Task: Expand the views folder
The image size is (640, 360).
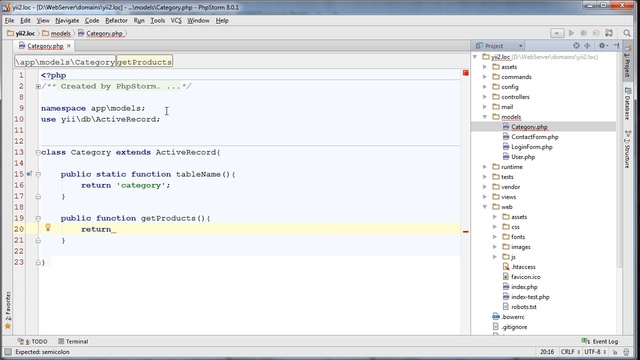Action: [x=485, y=197]
